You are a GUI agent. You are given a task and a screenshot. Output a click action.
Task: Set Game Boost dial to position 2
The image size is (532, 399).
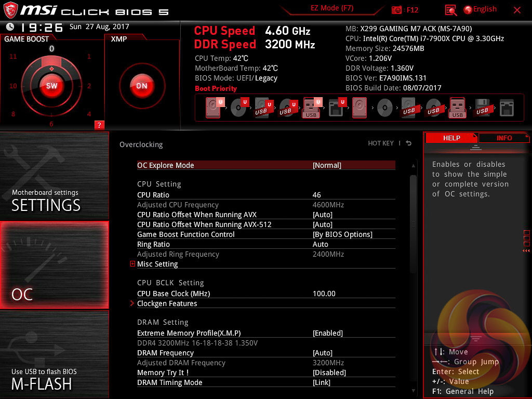tap(89, 86)
